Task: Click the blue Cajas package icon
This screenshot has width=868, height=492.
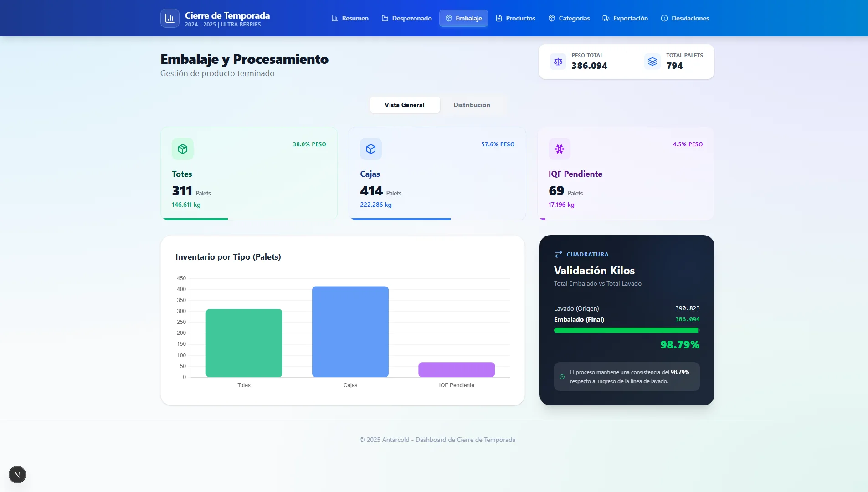Action: [371, 149]
